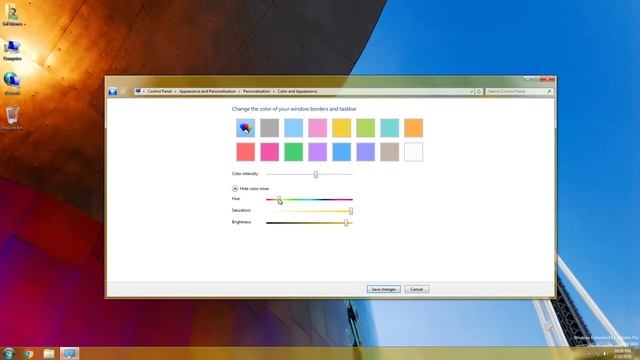Click the window close button

coord(547,79)
